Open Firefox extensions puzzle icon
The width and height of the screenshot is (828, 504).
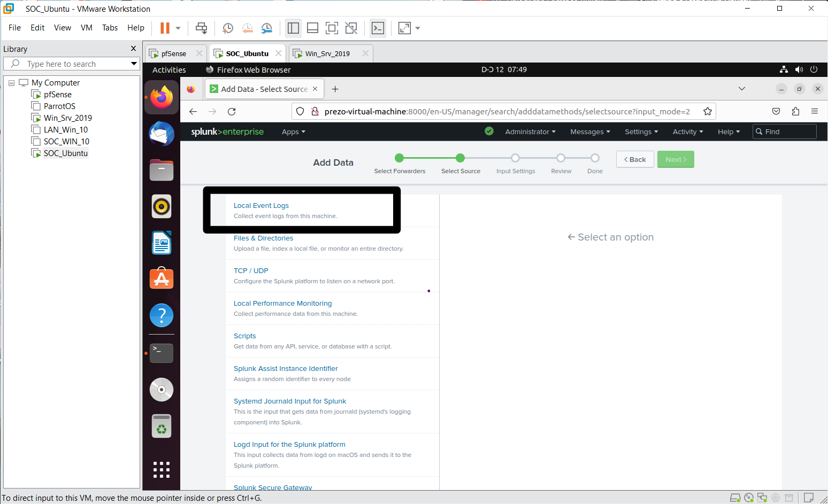(795, 111)
